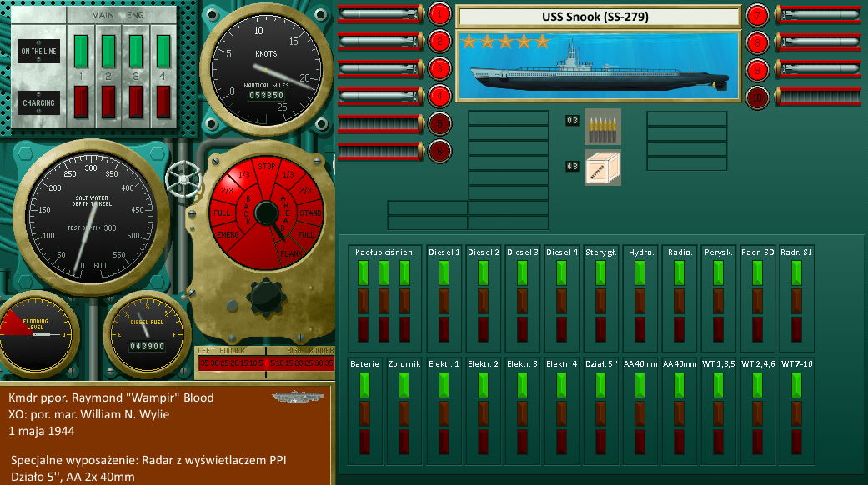This screenshot has height=485, width=868.
Task: Set engine telegraph to back EMERG
Action: click(226, 234)
